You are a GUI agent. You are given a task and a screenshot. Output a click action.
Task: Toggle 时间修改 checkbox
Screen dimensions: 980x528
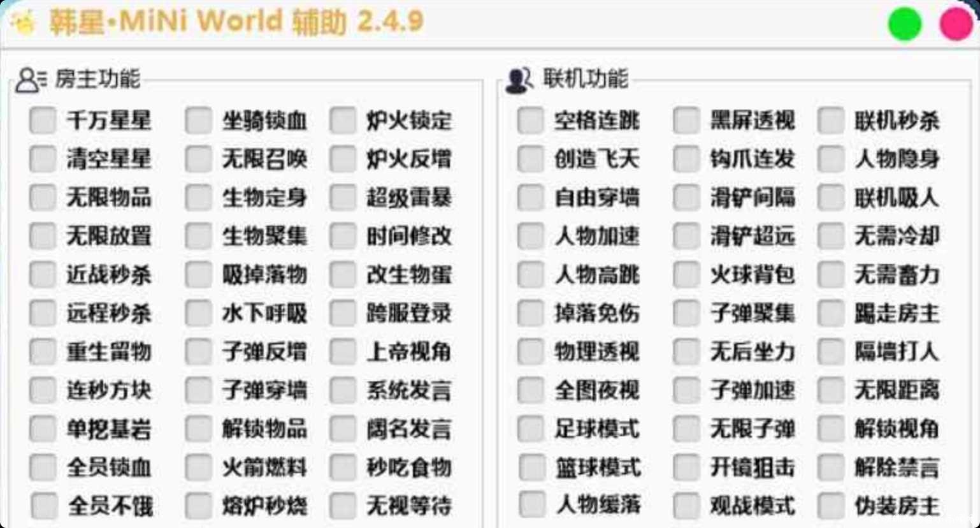click(343, 236)
